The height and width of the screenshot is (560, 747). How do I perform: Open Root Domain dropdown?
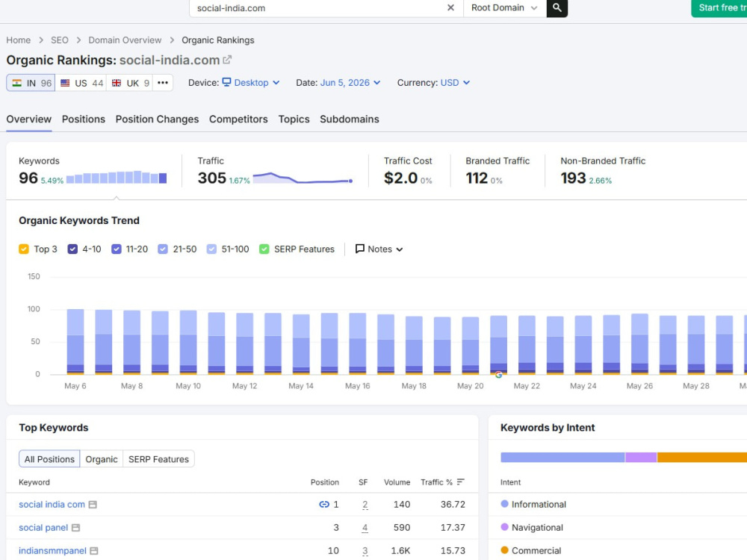pyautogui.click(x=504, y=7)
